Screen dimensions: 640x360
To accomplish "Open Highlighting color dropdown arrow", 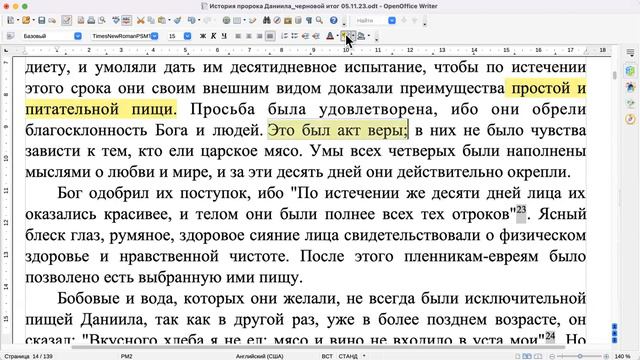I will (x=353, y=36).
